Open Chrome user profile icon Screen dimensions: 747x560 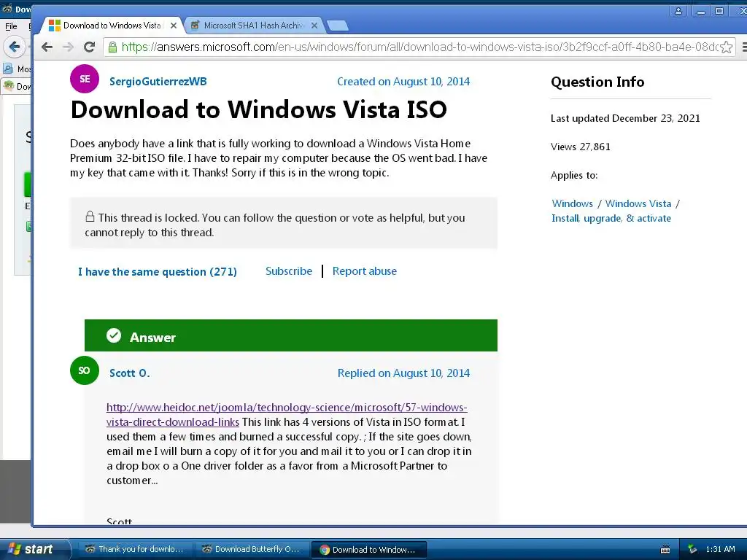(678, 10)
